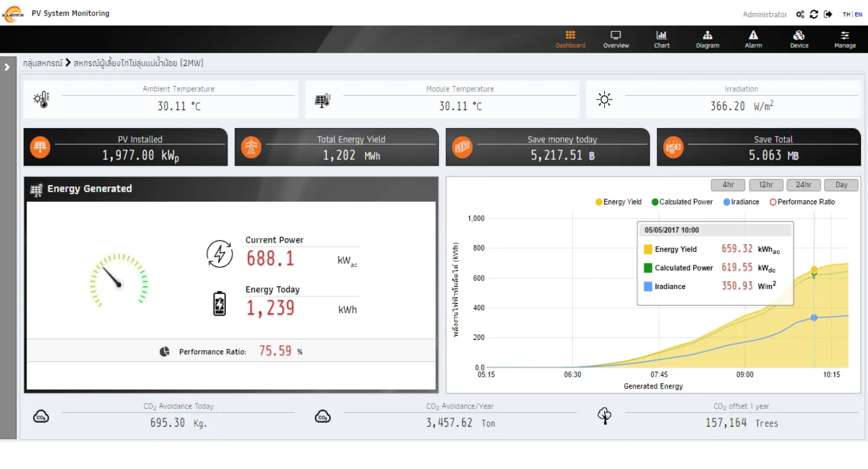The image size is (868, 469).
Task: Open the Chart section
Action: [x=661, y=39]
